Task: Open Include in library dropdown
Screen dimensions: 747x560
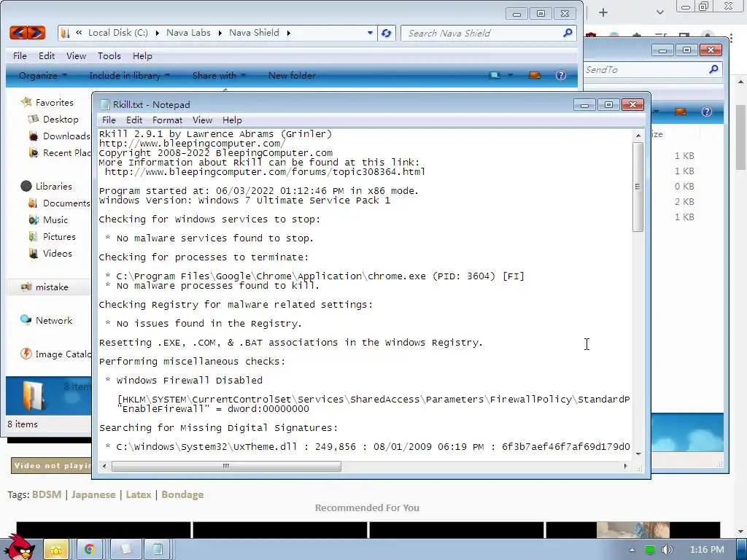Action: (x=129, y=75)
